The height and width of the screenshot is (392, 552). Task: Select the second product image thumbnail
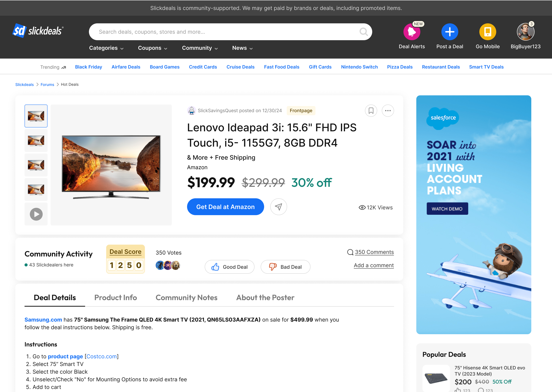coord(36,140)
